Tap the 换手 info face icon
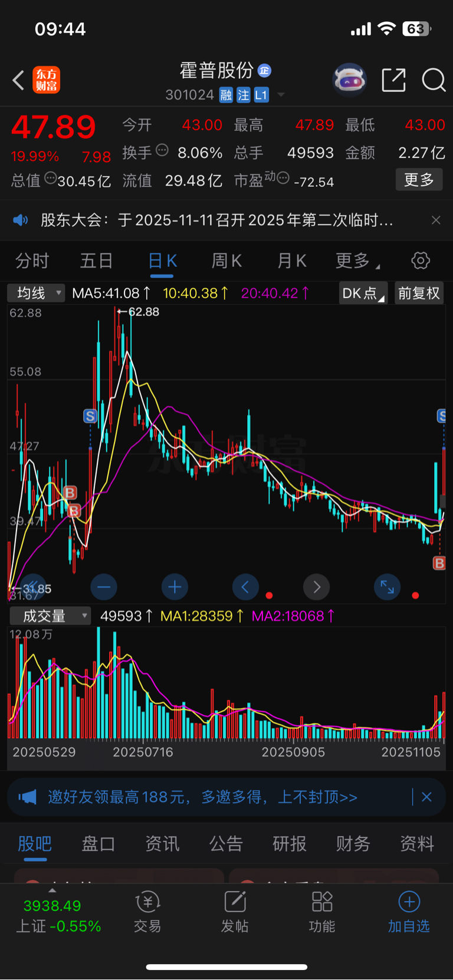Image resolution: width=453 pixels, height=980 pixels. tap(162, 150)
